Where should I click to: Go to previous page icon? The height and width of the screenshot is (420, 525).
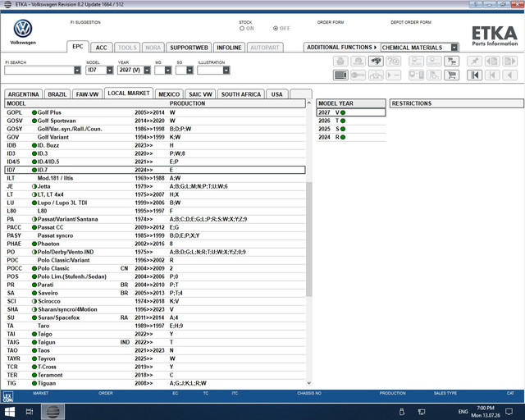coord(492,61)
